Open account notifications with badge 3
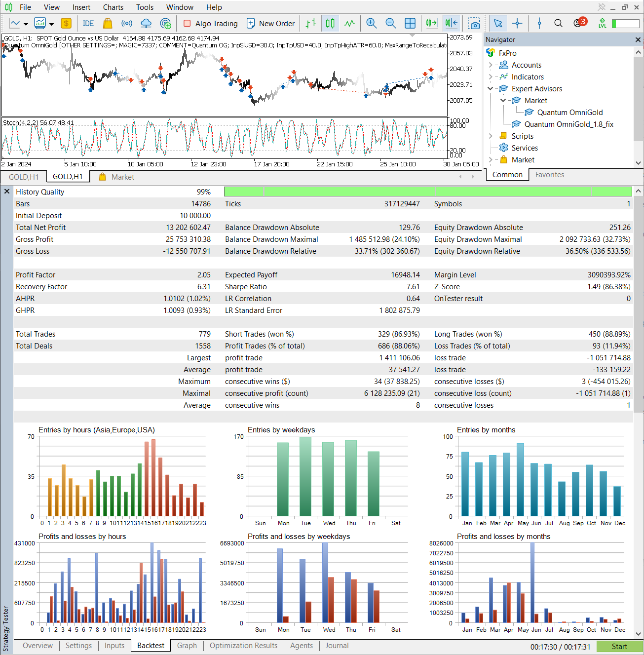The height and width of the screenshot is (655, 644). click(579, 23)
